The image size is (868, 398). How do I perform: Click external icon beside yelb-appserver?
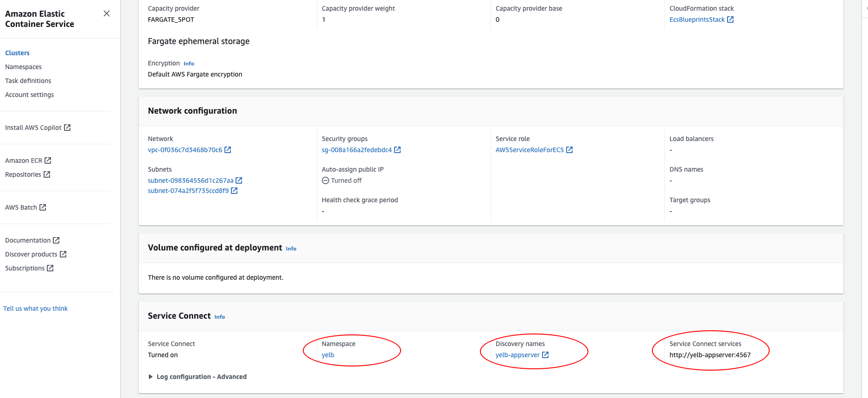point(545,354)
